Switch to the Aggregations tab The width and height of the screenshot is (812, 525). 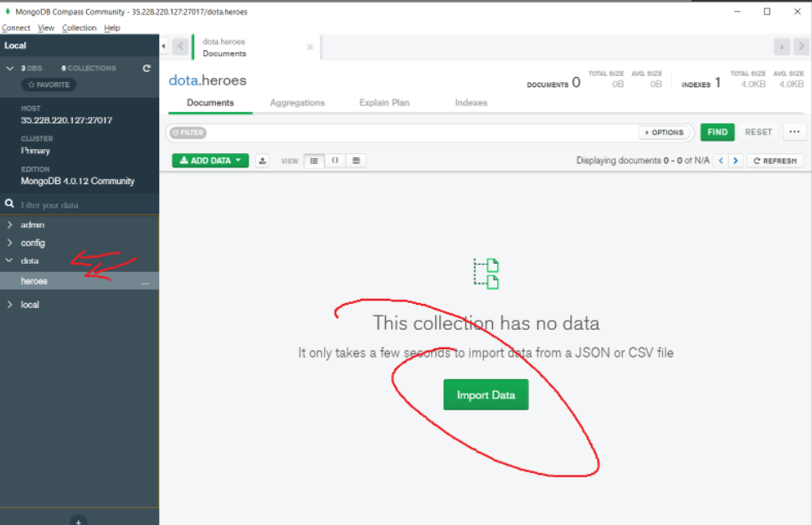(297, 103)
